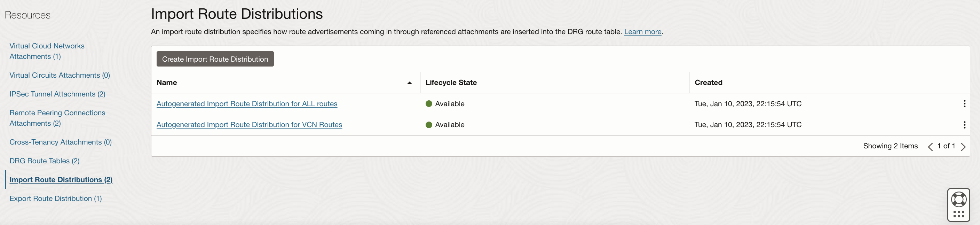Viewport: 980px width, 225px height.
Task: Click the help lifebuoy icon at bottom right
Action: click(x=959, y=200)
